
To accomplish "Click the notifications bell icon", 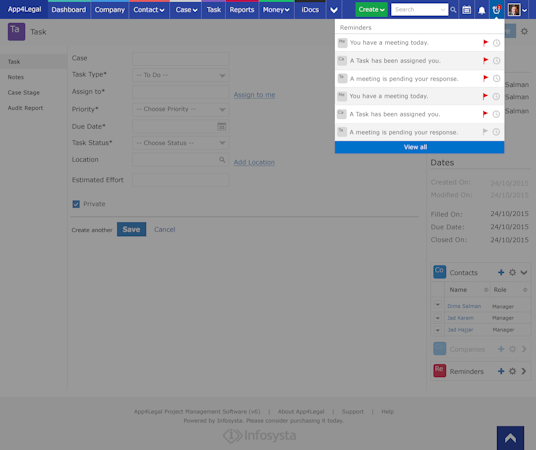I will [481, 10].
